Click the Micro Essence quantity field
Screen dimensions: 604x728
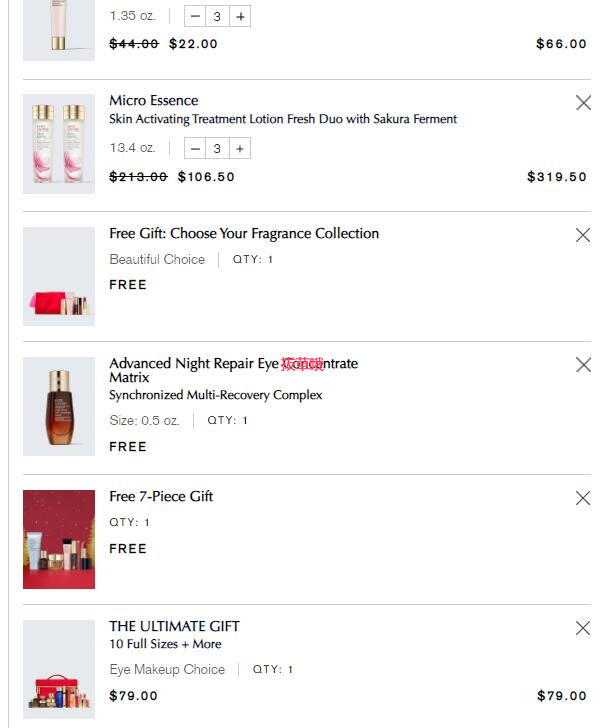[x=217, y=149]
